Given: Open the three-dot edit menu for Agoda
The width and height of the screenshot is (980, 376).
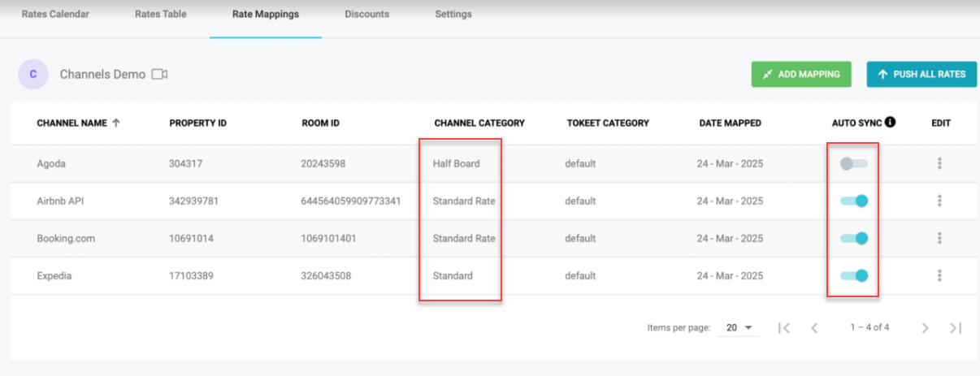Looking at the screenshot, I should pyautogui.click(x=939, y=163).
